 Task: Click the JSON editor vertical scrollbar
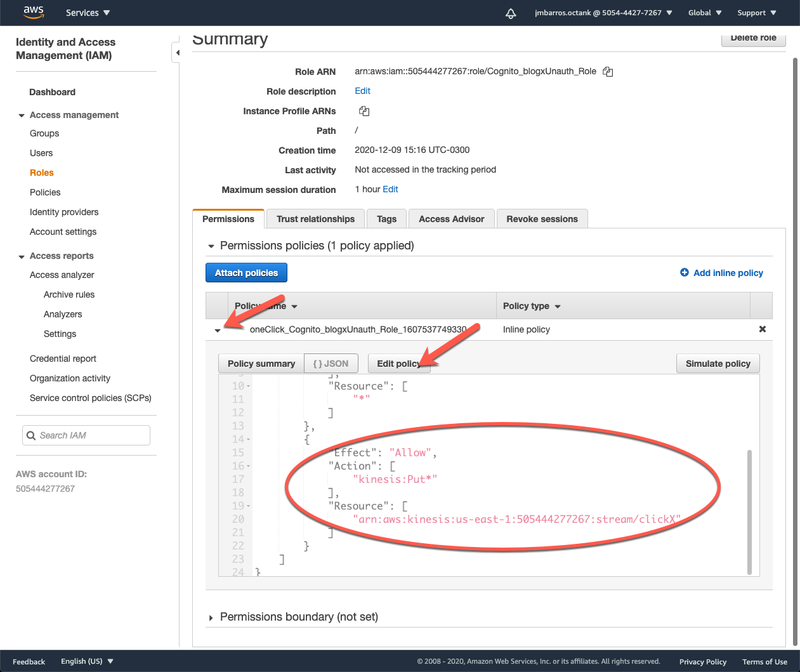[749, 511]
